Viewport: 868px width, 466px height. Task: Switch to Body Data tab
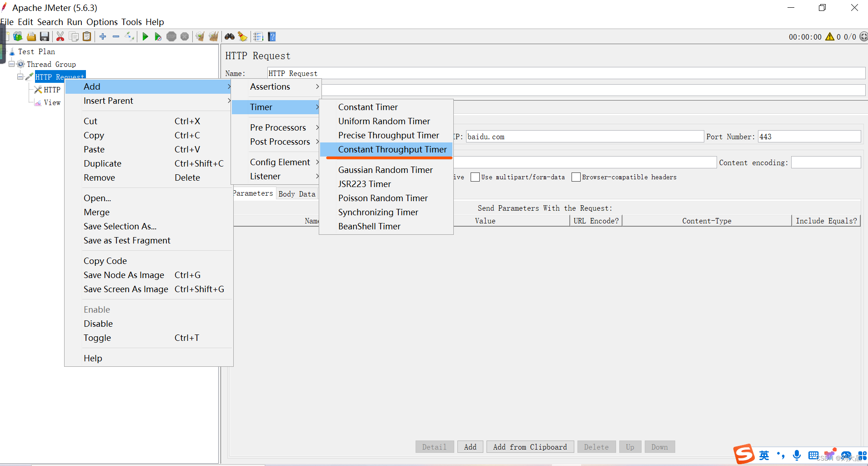point(297,194)
